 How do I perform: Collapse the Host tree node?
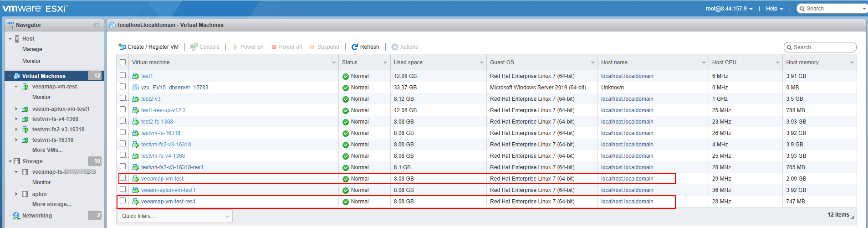click(x=10, y=39)
